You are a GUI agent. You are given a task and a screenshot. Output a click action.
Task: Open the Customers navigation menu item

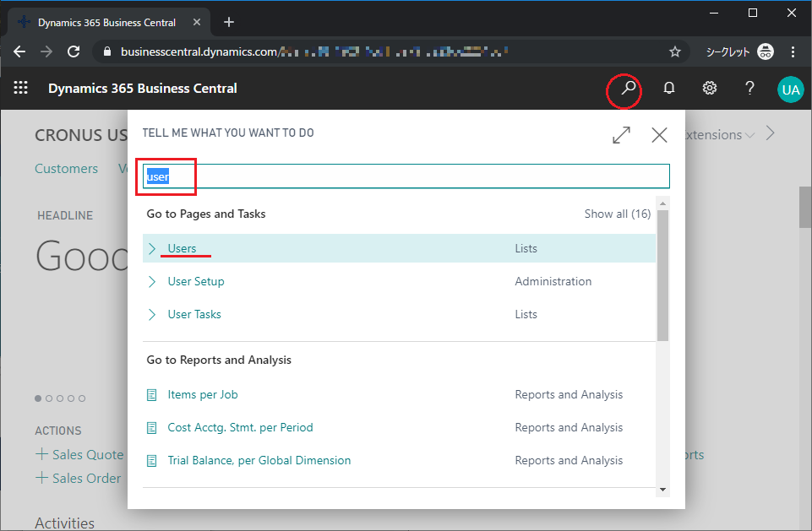click(x=66, y=169)
